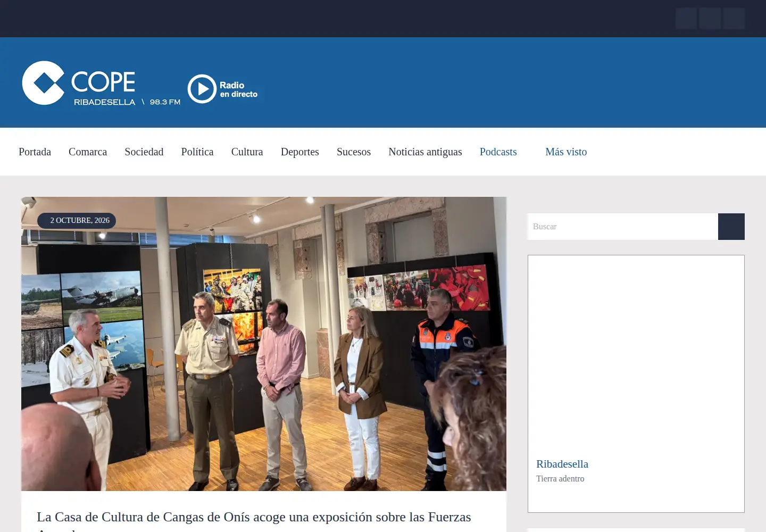Play the Radio en directo live stream
The image size is (766, 532).
click(223, 89)
